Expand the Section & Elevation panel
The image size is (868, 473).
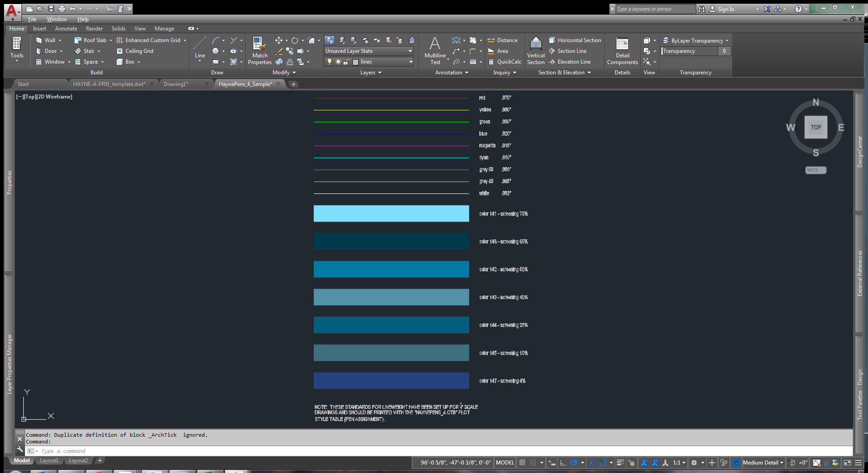[564, 73]
